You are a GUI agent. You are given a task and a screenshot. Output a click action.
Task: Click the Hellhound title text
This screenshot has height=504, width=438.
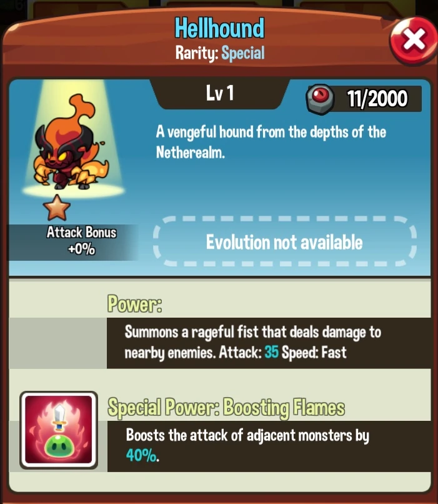[220, 28]
